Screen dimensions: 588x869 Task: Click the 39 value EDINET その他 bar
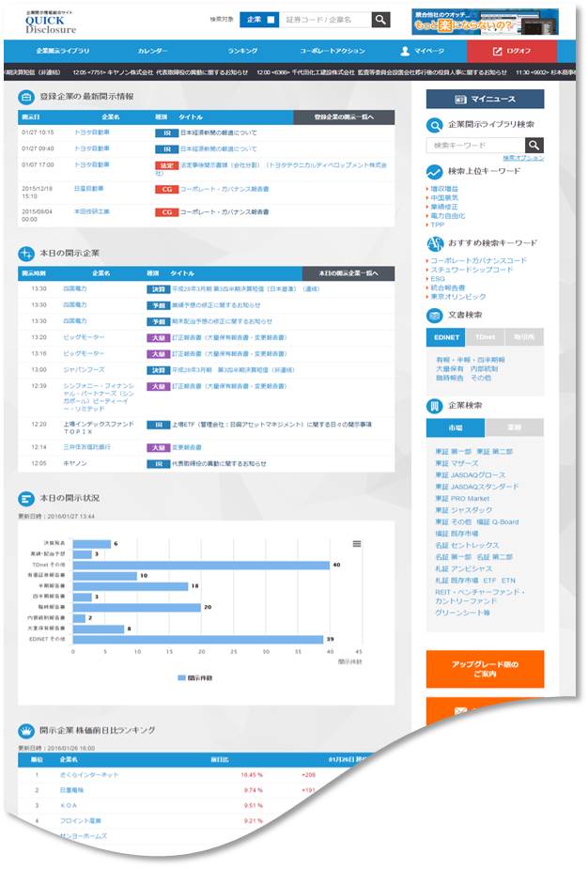click(x=198, y=640)
